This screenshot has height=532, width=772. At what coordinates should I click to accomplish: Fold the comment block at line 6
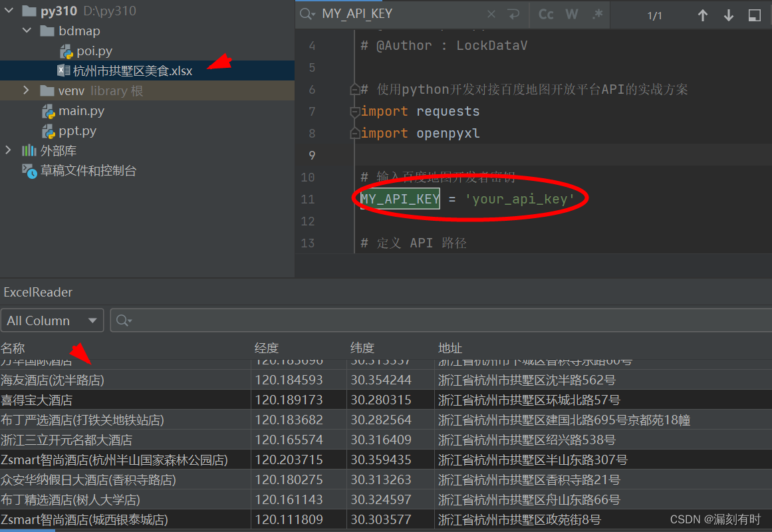(354, 90)
